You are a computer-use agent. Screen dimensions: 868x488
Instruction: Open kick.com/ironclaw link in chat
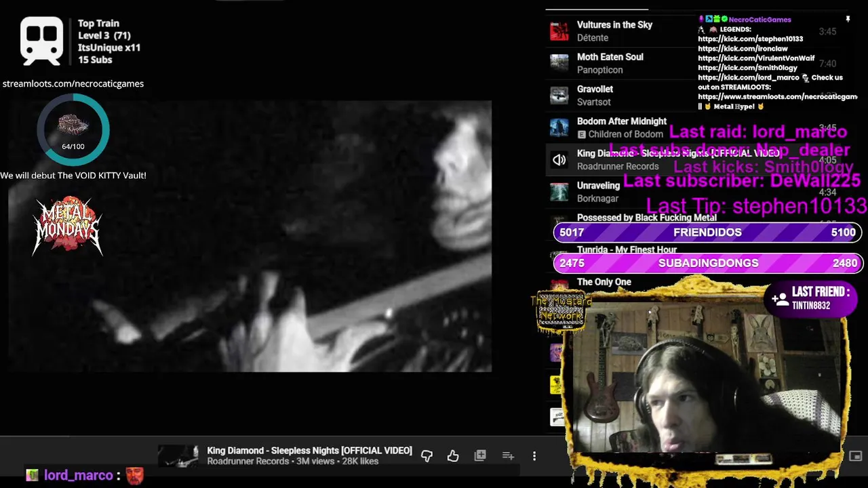coord(743,49)
